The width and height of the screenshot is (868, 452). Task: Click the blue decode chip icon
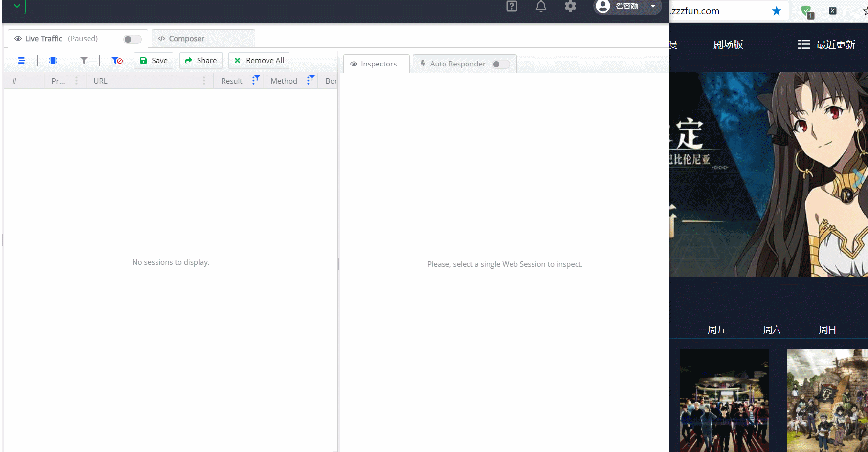53,61
